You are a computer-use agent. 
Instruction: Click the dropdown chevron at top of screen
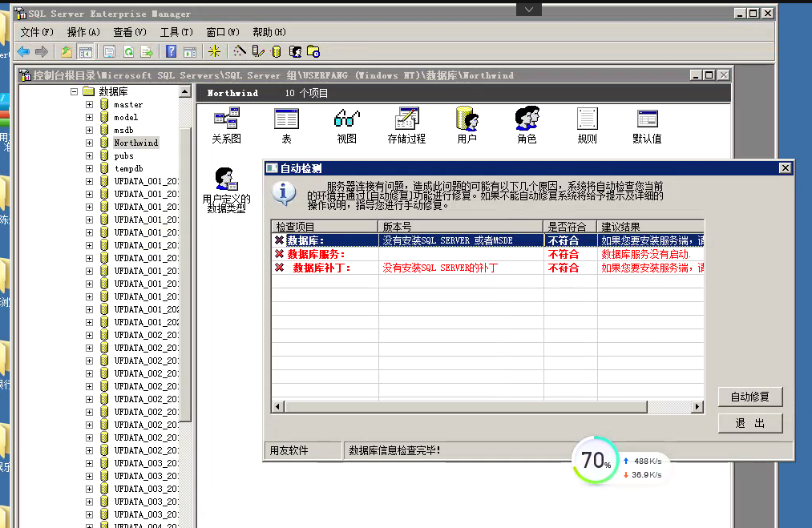529,10
